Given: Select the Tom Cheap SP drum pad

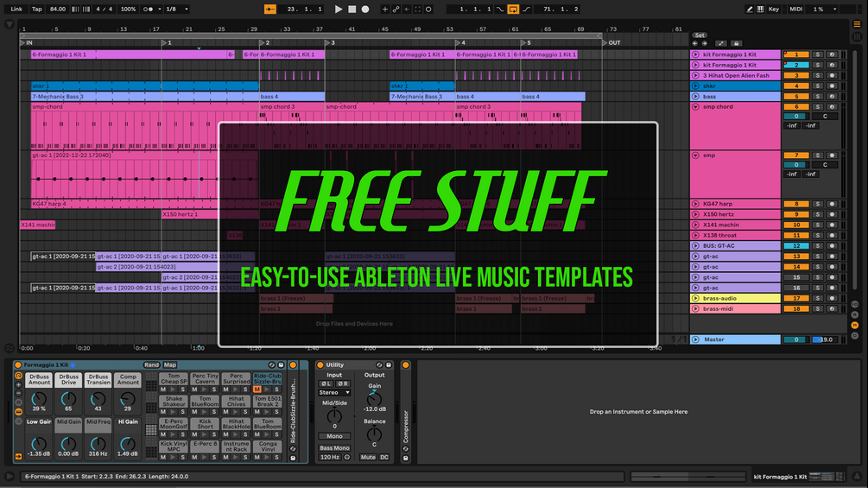Looking at the screenshot, I should pos(174,378).
